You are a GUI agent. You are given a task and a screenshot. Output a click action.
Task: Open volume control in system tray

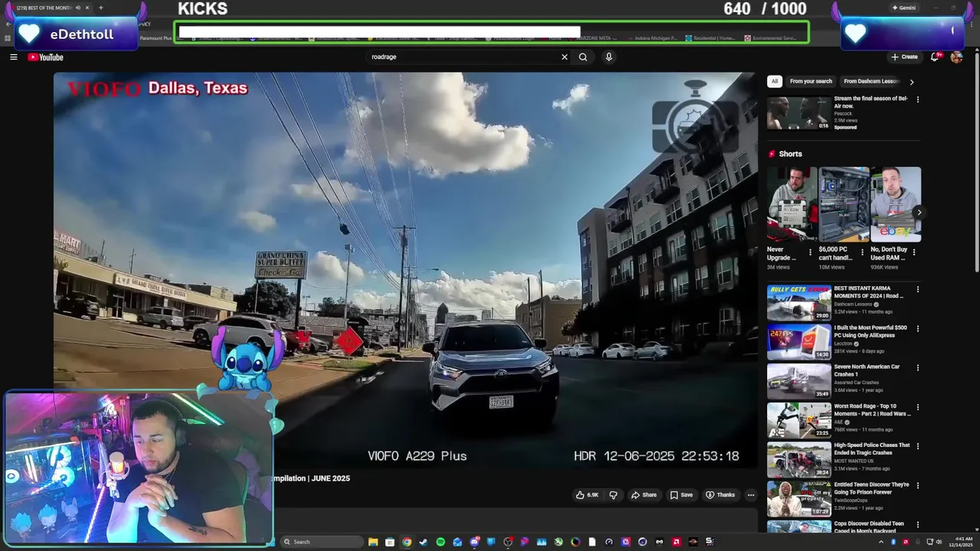(x=939, y=542)
